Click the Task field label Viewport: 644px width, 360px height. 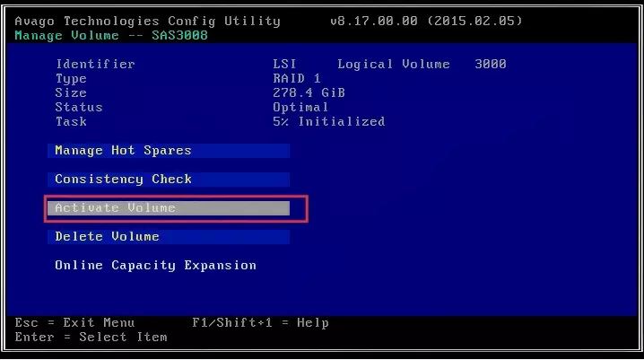point(71,122)
